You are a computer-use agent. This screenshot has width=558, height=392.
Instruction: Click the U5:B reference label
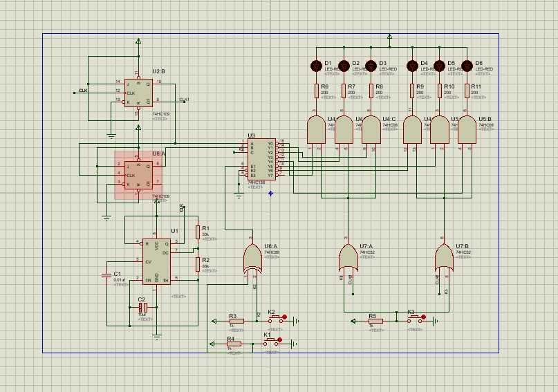pyautogui.click(x=485, y=119)
